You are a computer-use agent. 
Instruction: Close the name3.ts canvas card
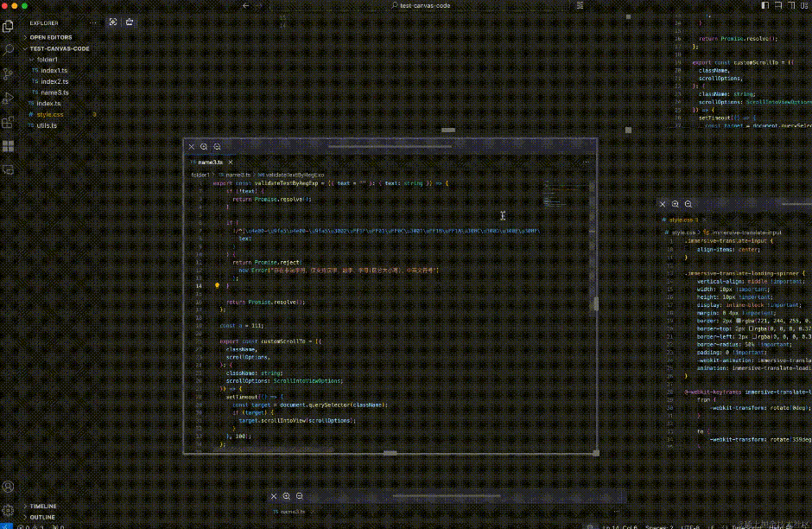(x=192, y=147)
